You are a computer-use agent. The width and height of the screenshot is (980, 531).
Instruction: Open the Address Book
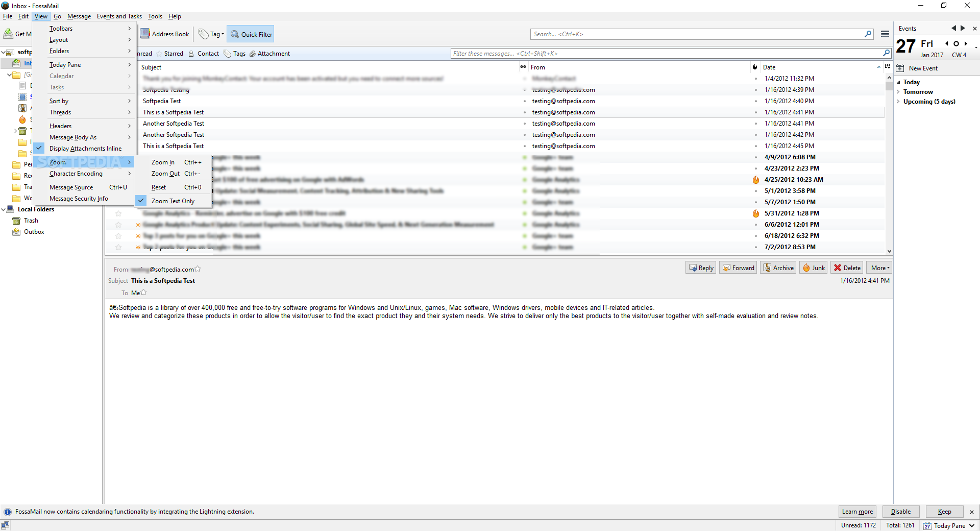click(x=165, y=34)
